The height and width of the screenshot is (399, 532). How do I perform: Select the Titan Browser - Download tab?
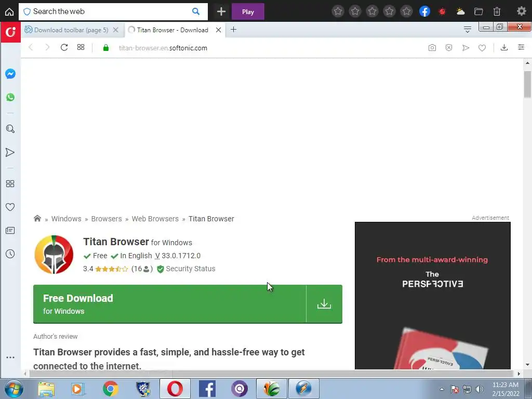click(x=172, y=30)
